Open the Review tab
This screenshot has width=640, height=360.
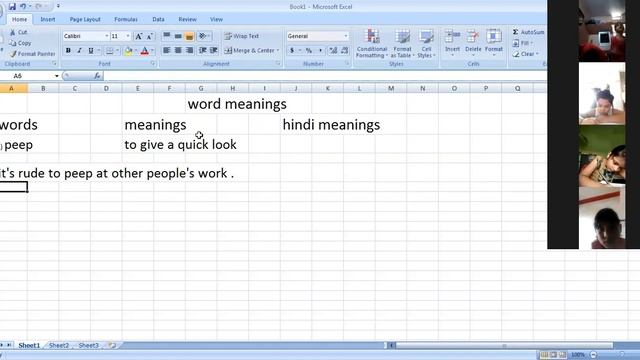pos(187,19)
